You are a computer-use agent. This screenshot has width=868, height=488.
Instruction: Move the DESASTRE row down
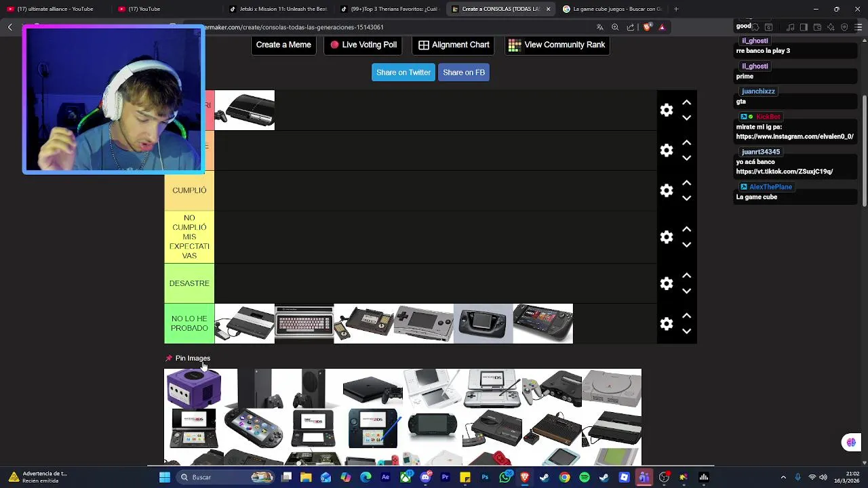[x=686, y=291]
